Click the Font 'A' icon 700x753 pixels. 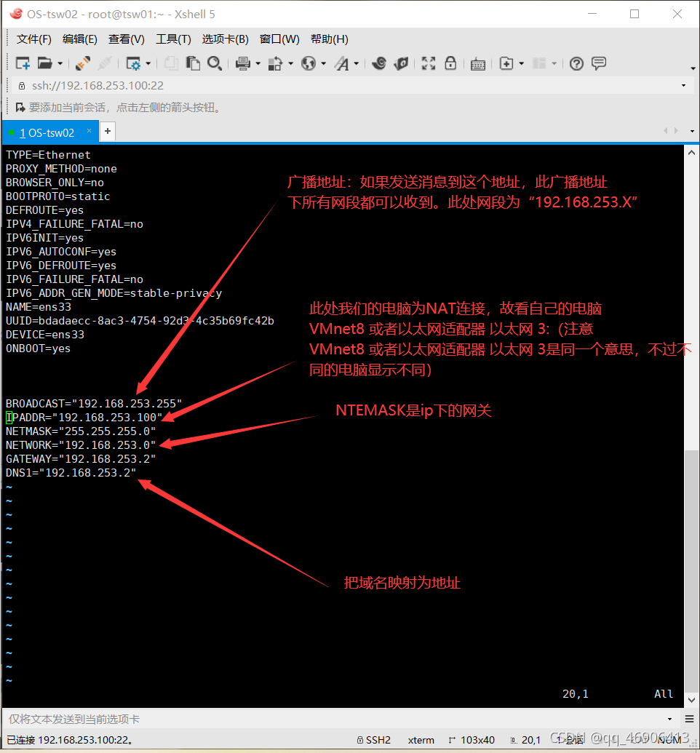click(341, 63)
